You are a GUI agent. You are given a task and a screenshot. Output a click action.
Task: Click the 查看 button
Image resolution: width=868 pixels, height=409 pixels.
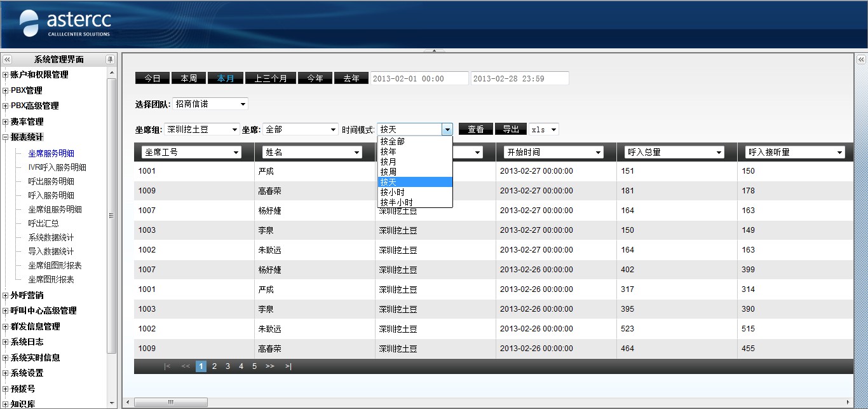(x=475, y=129)
